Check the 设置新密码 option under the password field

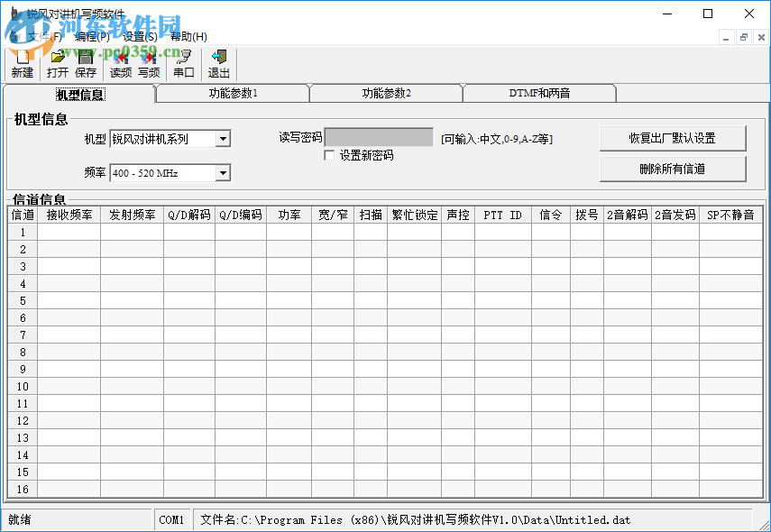[x=330, y=155]
